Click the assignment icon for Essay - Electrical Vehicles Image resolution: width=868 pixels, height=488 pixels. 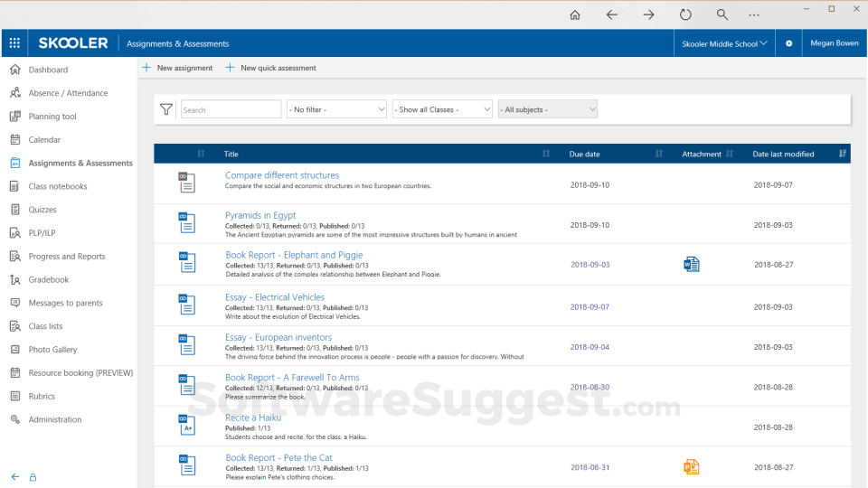point(187,305)
